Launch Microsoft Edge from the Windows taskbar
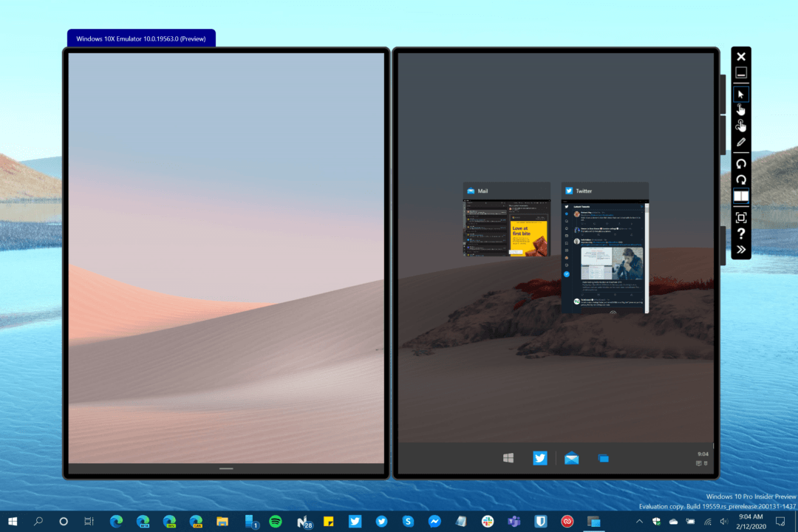 [x=115, y=522]
